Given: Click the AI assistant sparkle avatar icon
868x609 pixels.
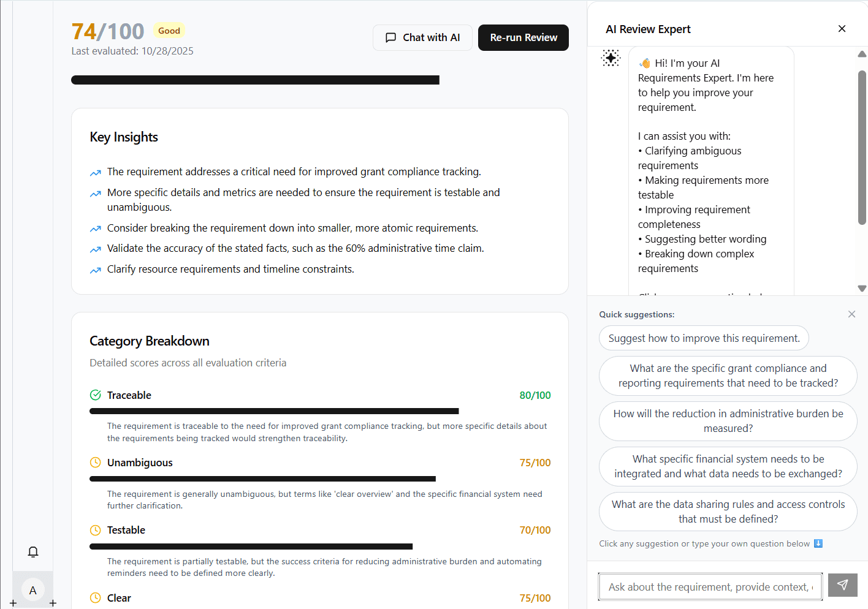Looking at the screenshot, I should pyautogui.click(x=611, y=58).
